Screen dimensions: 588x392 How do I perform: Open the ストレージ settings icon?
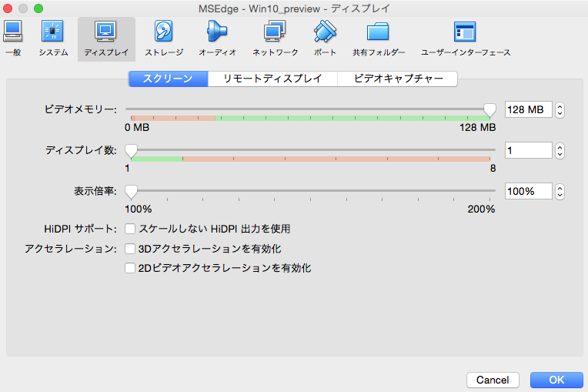(164, 39)
